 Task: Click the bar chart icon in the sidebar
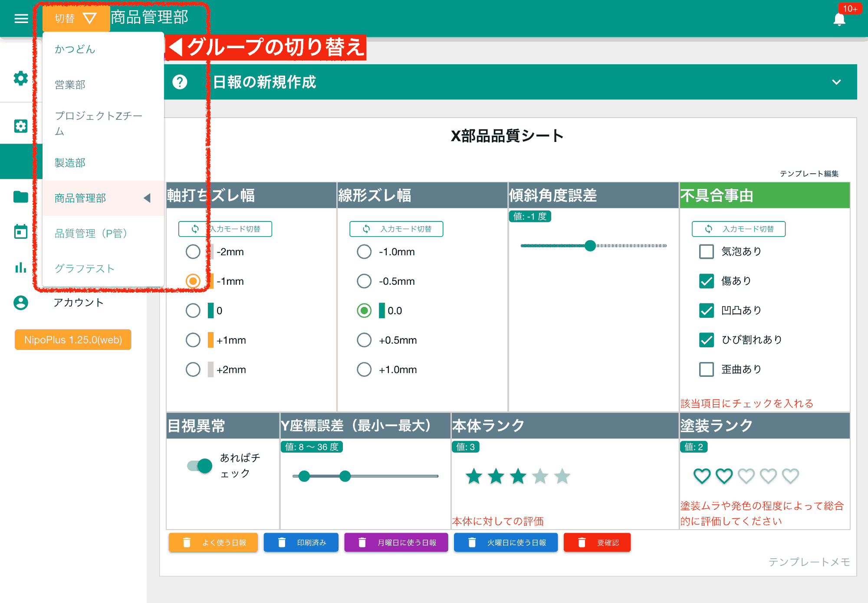click(x=20, y=268)
